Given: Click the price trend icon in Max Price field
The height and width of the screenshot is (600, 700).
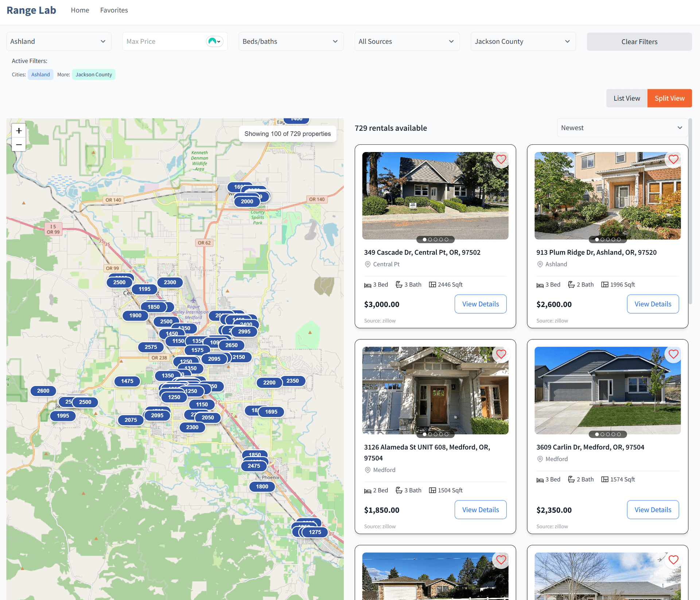Looking at the screenshot, I should tap(213, 41).
